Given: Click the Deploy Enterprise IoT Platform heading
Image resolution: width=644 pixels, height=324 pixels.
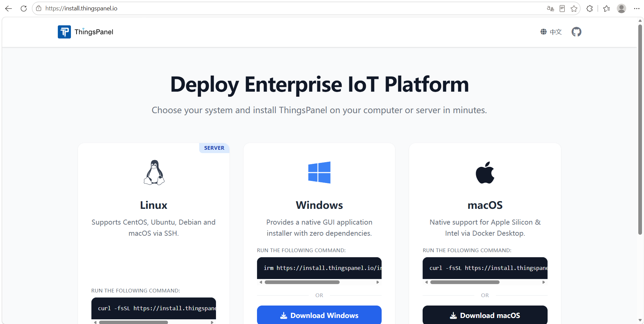Looking at the screenshot, I should pyautogui.click(x=319, y=84).
